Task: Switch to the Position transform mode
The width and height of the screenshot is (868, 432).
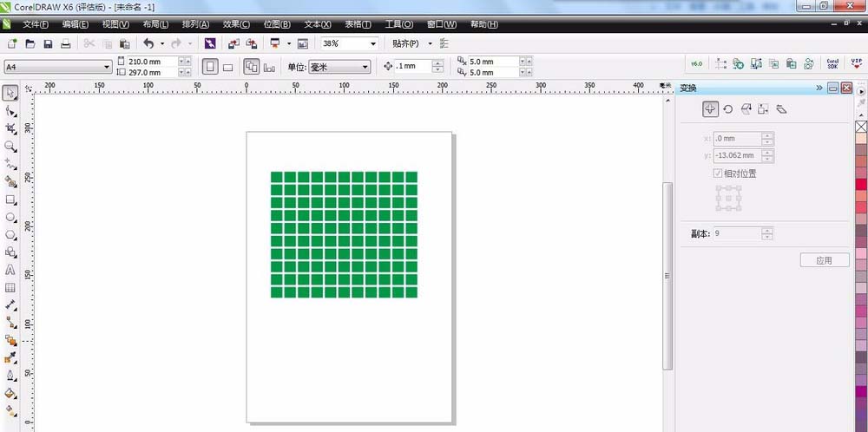Action: tap(711, 109)
